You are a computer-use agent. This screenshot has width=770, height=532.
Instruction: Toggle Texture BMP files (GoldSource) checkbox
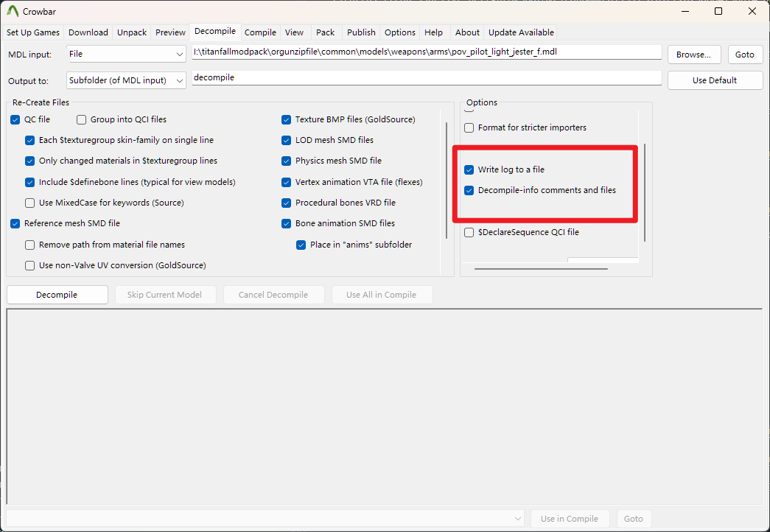[287, 120]
